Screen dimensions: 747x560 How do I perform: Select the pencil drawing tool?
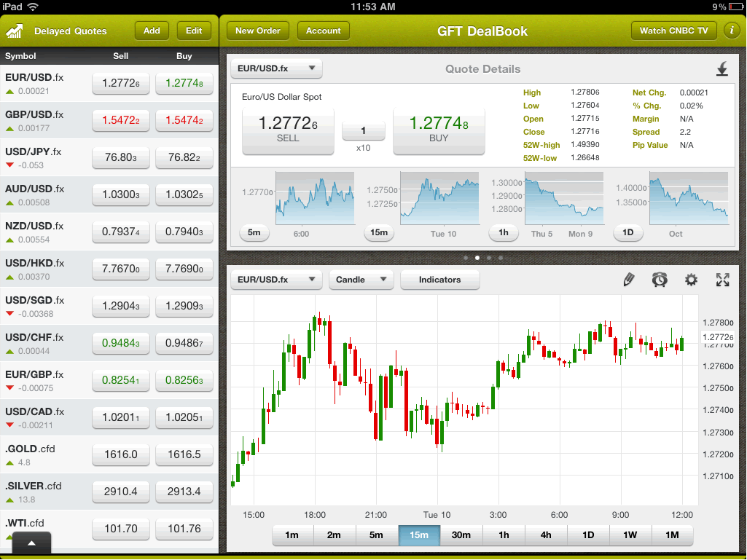(x=629, y=280)
